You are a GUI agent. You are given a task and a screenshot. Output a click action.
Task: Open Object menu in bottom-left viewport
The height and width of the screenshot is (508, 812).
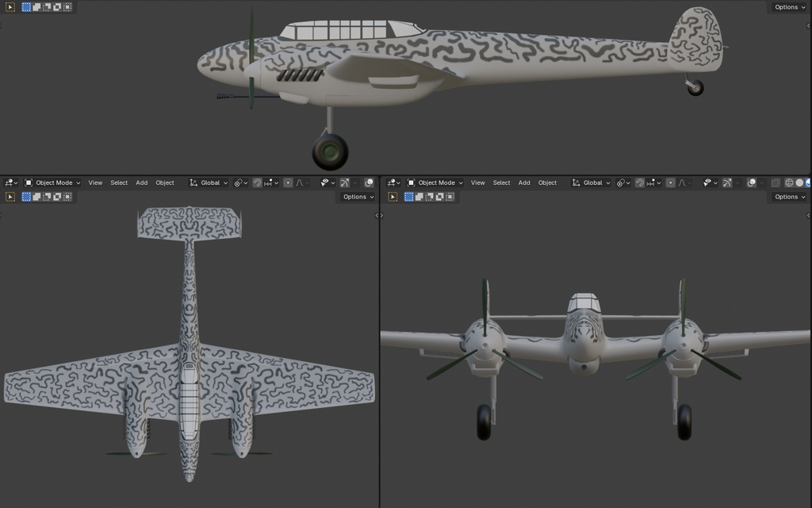[x=165, y=183]
